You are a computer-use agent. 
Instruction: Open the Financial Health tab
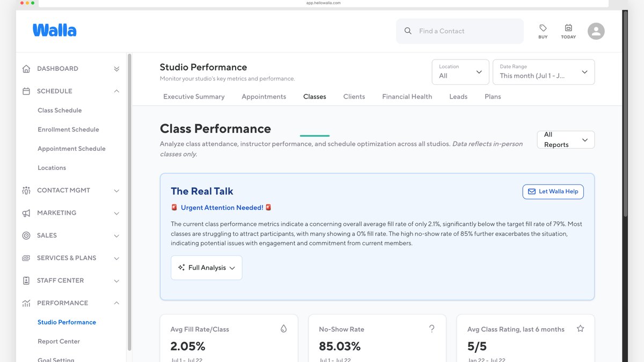point(407,97)
